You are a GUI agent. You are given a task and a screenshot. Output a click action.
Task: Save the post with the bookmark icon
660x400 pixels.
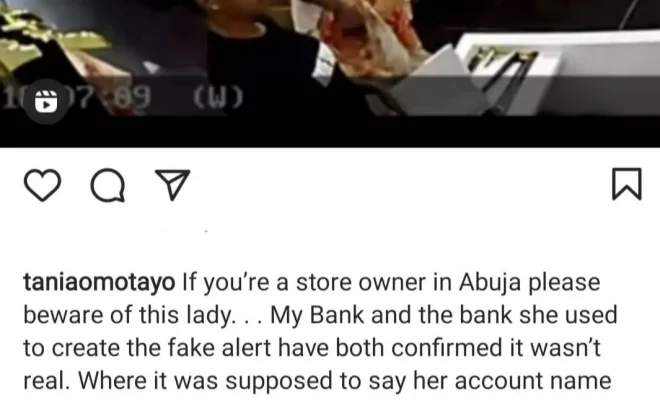pyautogui.click(x=627, y=184)
